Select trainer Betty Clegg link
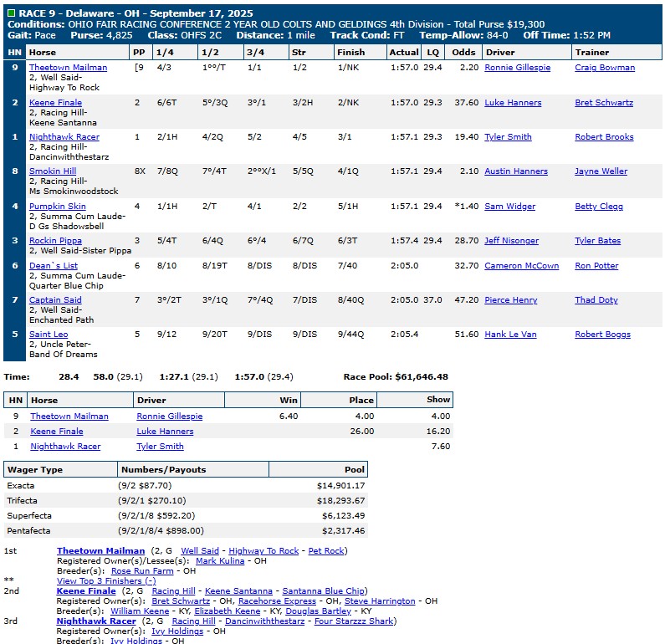 [598, 206]
